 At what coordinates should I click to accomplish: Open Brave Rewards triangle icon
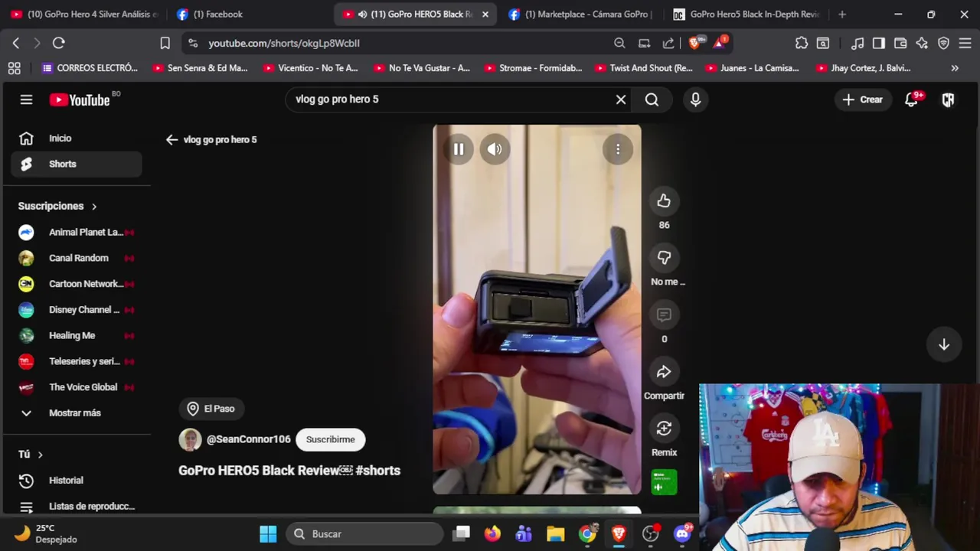coord(719,43)
